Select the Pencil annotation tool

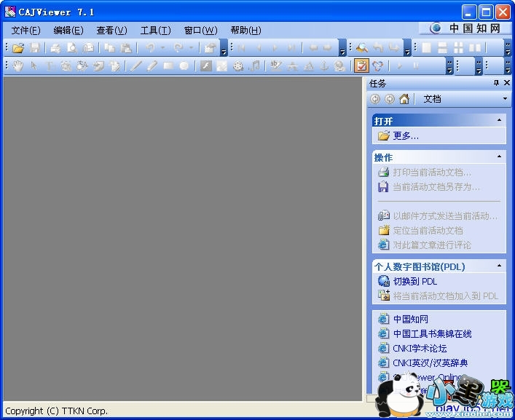click(152, 66)
